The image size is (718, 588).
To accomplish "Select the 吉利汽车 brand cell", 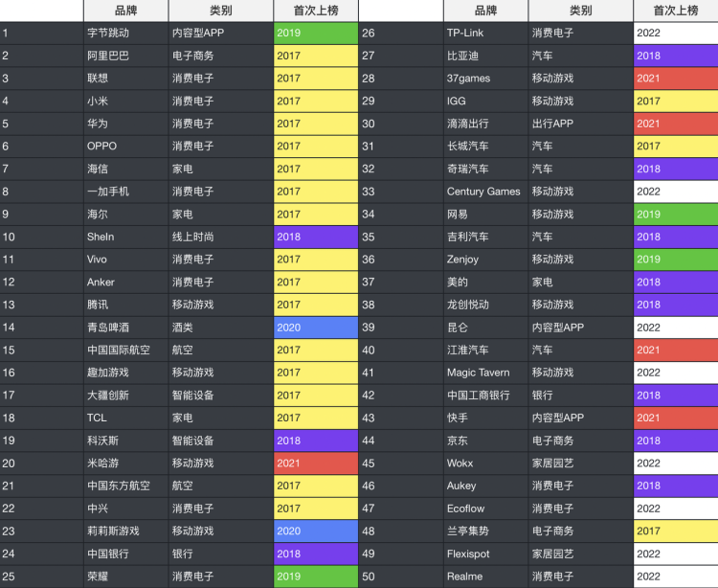I will [x=485, y=237].
